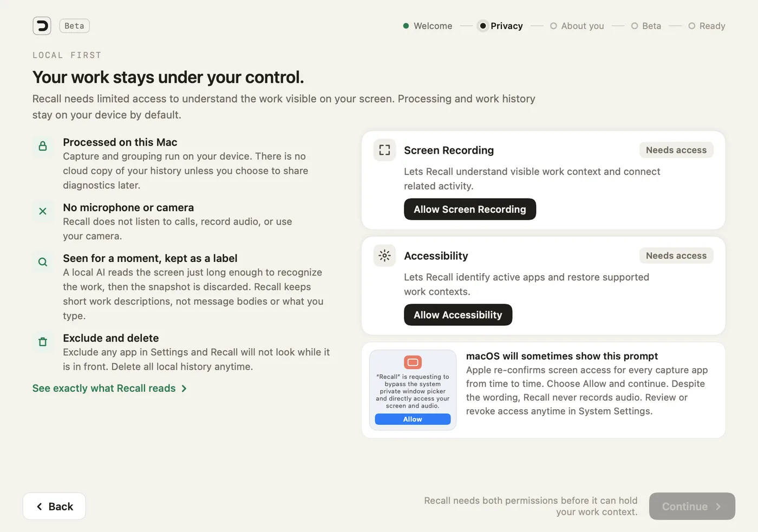Click Needs access badge for Screen Recording
This screenshot has width=758, height=532.
click(x=676, y=150)
